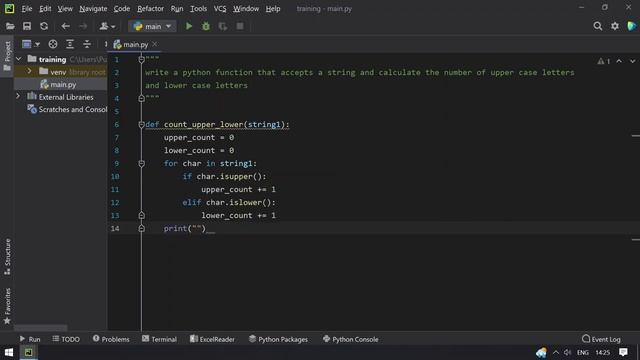This screenshot has width=640, height=360.
Task: Open the Navigate menu
Action: click(93, 9)
